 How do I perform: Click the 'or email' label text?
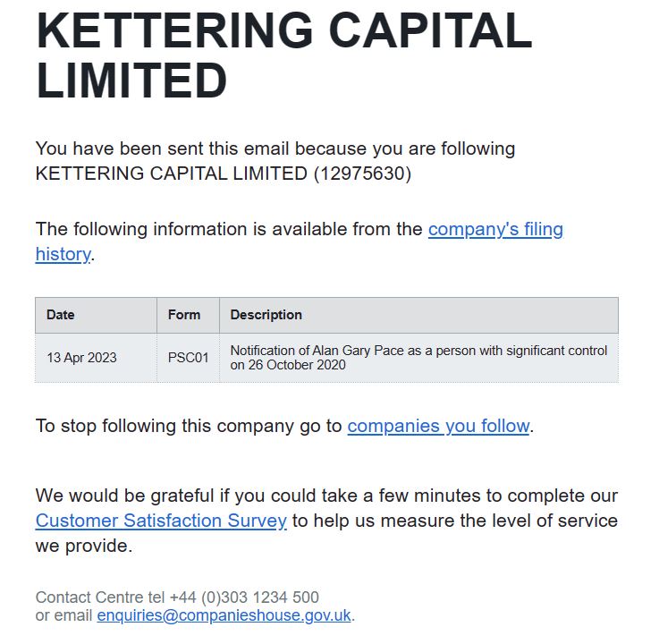click(64, 615)
